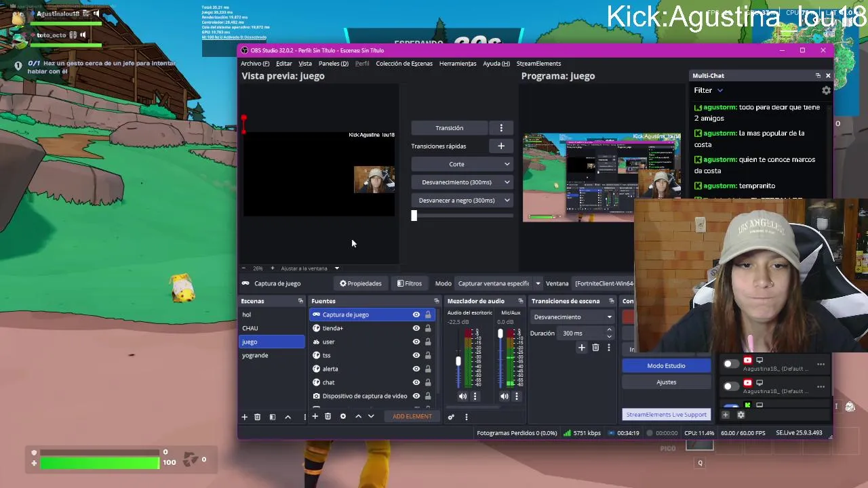Increase Duración with stepper up arrow

[x=609, y=330]
